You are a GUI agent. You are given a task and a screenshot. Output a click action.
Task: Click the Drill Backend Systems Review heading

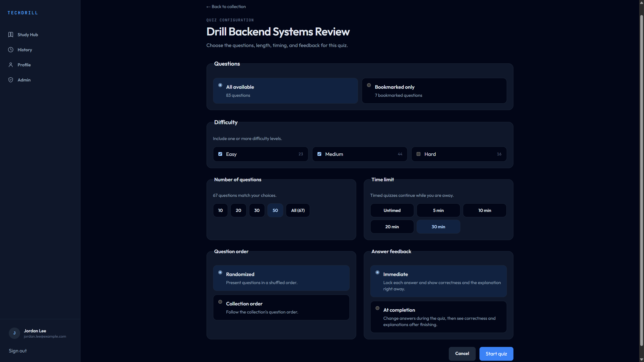278,32
